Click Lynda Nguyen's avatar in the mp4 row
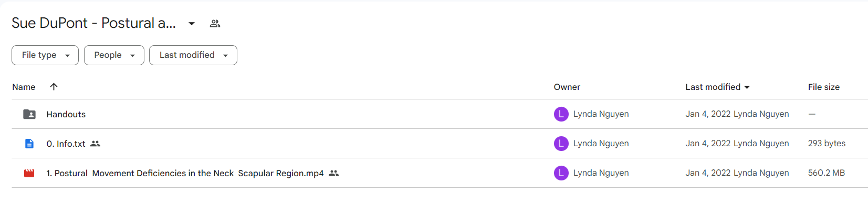This screenshot has height=212, width=868. pos(561,173)
